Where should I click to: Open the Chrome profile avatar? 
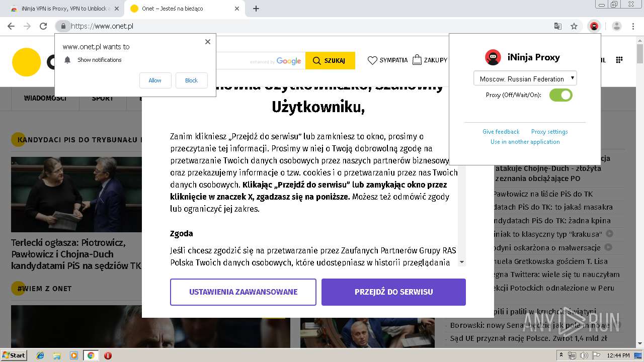(617, 26)
